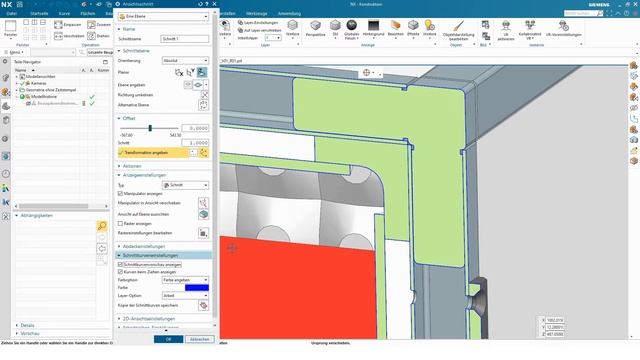Screen dimensions: 640x360
Task: Toggle Schnittkurvenvorschau anzeigen checkbox
Action: tap(120, 265)
